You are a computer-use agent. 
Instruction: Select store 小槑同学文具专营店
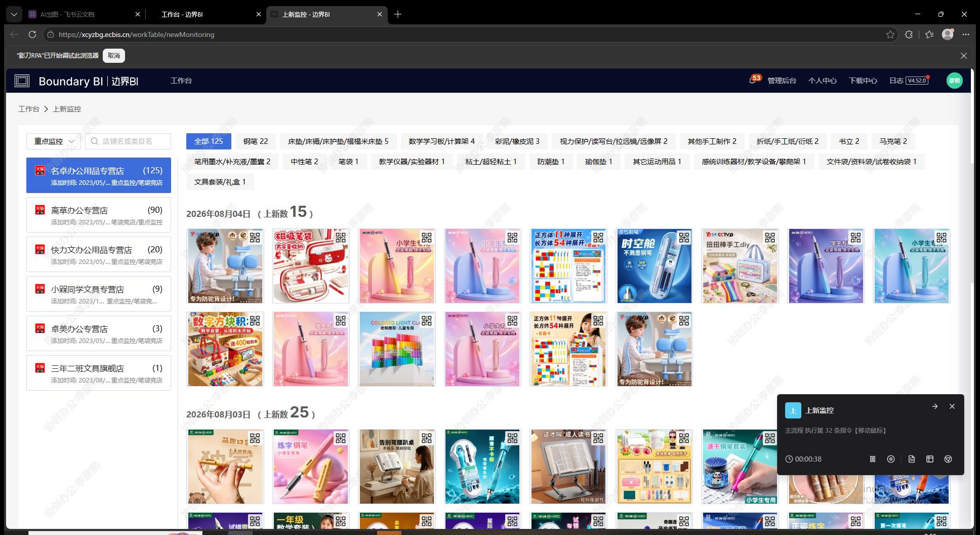pyautogui.click(x=99, y=294)
